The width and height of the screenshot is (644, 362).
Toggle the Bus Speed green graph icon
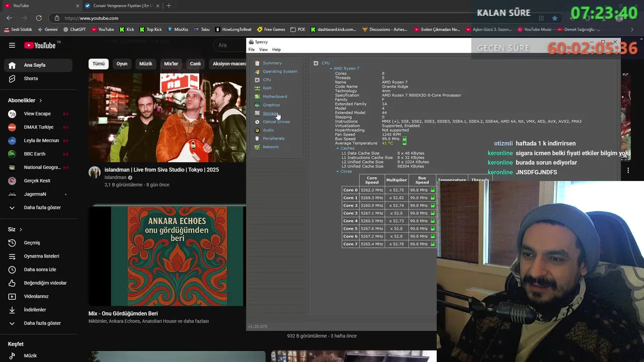tap(405, 139)
